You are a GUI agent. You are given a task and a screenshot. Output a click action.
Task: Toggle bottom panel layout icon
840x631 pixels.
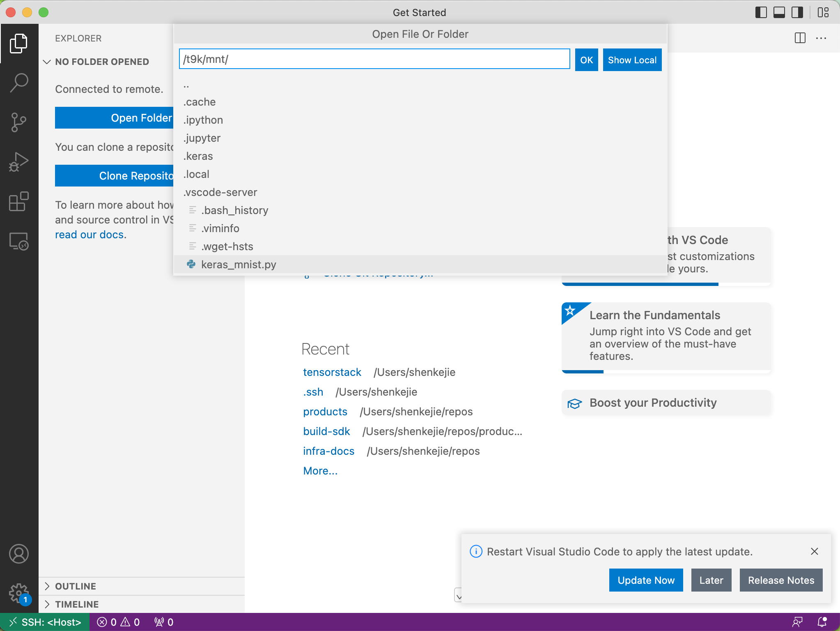click(x=779, y=12)
